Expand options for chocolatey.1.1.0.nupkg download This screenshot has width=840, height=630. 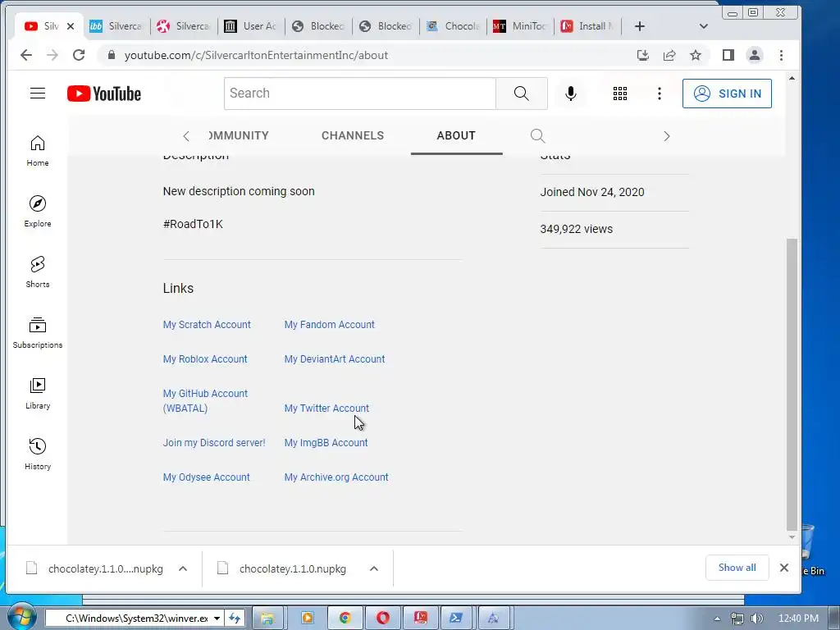(374, 568)
